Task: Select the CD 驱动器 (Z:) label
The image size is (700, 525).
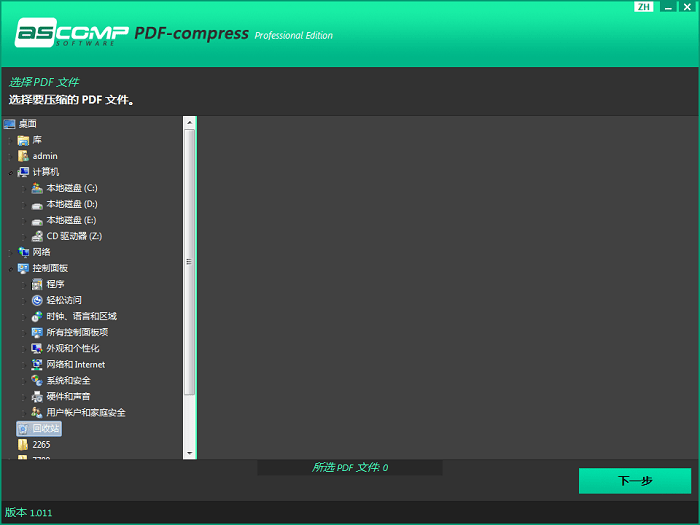Action: (74, 237)
